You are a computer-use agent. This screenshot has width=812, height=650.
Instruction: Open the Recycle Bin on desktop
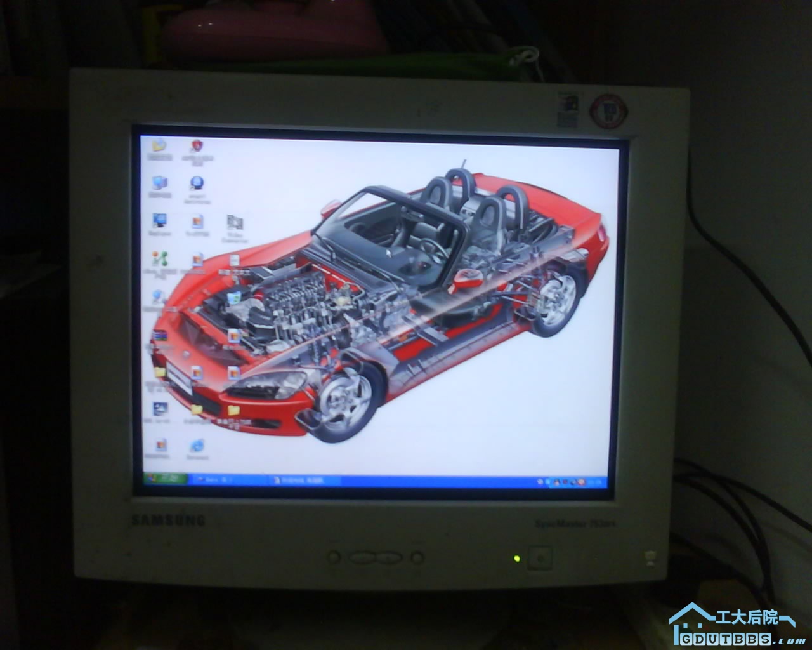[x=234, y=296]
